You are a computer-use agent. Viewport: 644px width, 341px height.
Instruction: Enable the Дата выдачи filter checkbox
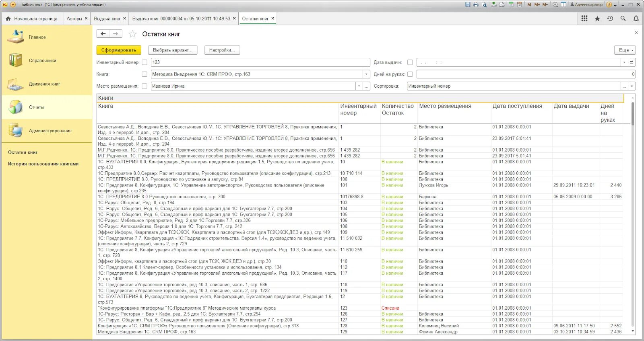[410, 62]
